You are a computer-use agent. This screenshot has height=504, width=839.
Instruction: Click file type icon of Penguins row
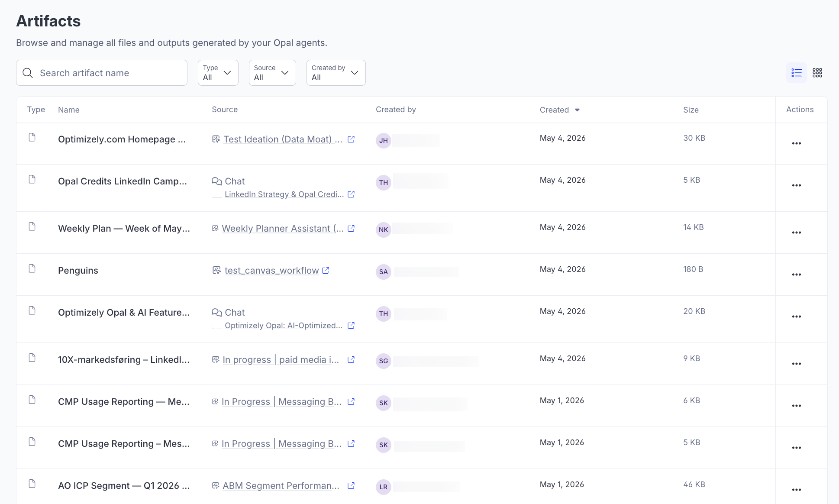(32, 268)
